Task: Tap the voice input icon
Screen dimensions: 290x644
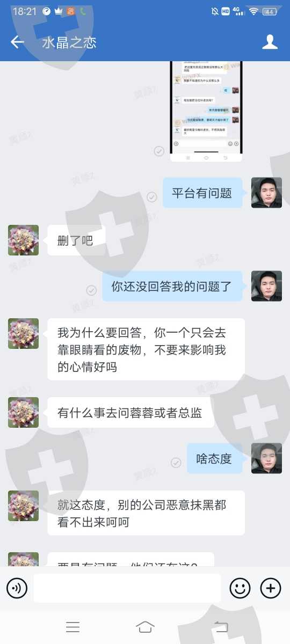Action: pyautogui.click(x=17, y=589)
